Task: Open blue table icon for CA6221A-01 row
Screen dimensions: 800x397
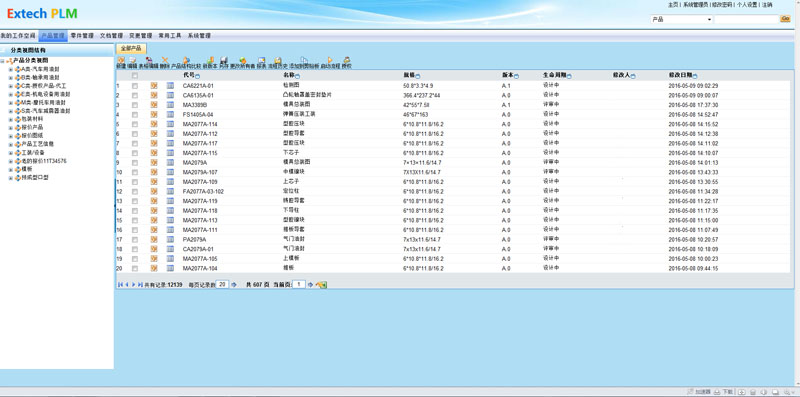Action: point(170,86)
